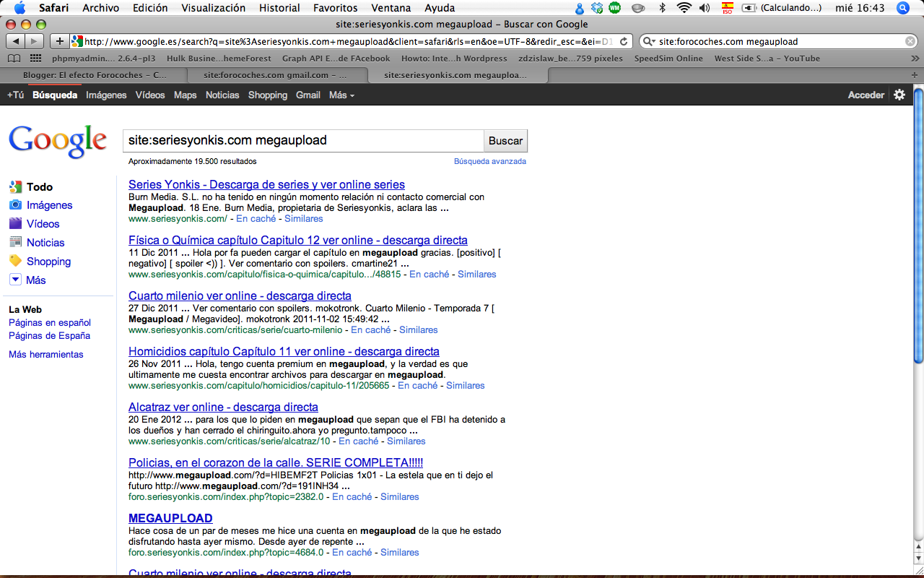
Task: Open En caché for Alcatraz result
Action: [x=358, y=441]
